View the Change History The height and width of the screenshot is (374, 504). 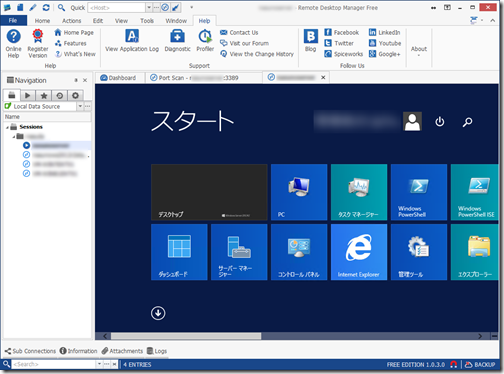[x=257, y=54]
